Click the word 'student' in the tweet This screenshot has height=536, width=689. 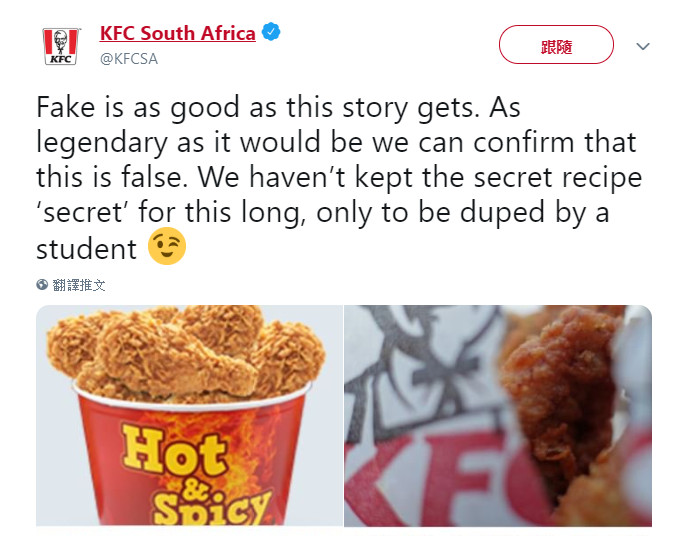[86, 248]
